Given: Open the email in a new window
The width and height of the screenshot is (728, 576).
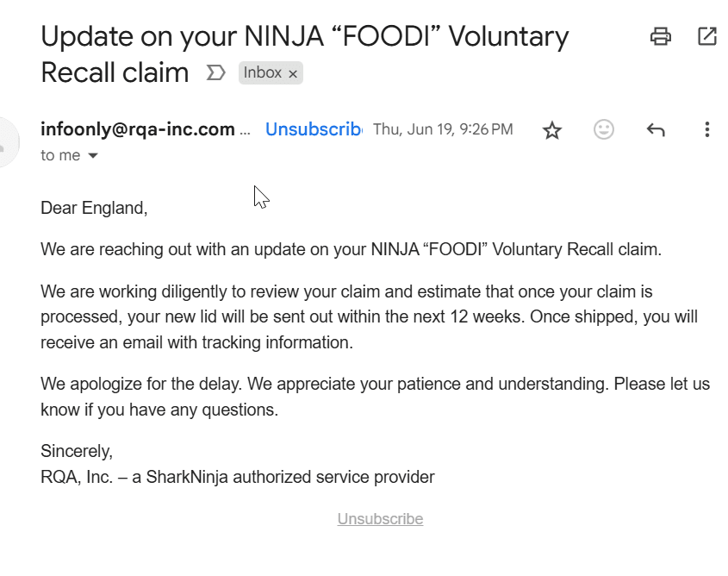Looking at the screenshot, I should [x=706, y=36].
